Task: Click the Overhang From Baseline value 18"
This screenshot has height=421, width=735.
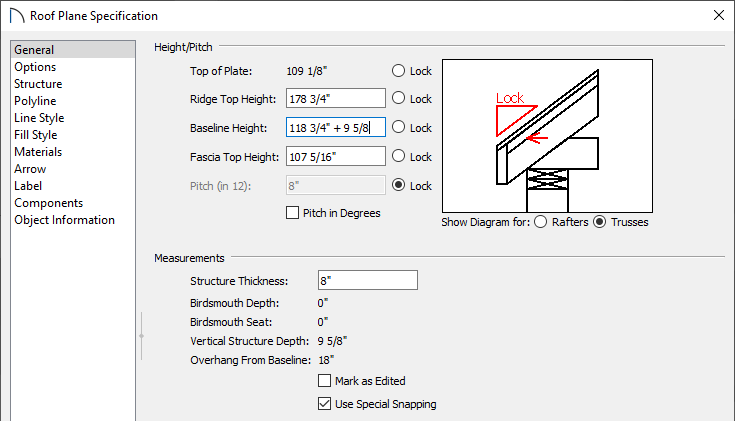Action: (326, 360)
